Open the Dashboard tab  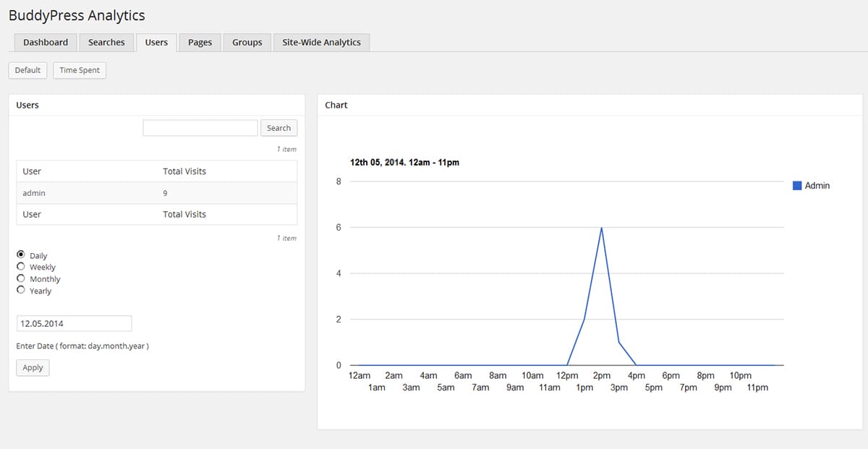[46, 43]
